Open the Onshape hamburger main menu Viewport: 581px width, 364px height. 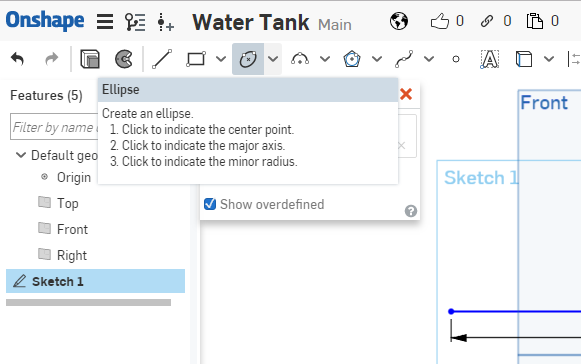click(x=105, y=21)
